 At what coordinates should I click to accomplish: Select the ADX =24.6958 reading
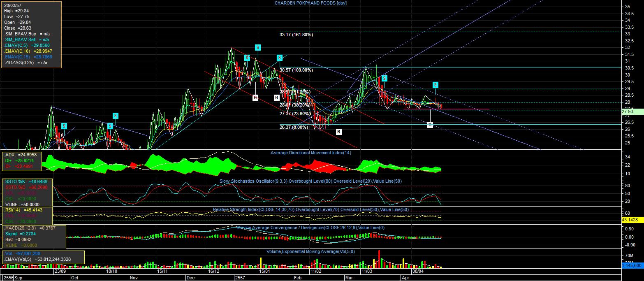click(x=21, y=155)
